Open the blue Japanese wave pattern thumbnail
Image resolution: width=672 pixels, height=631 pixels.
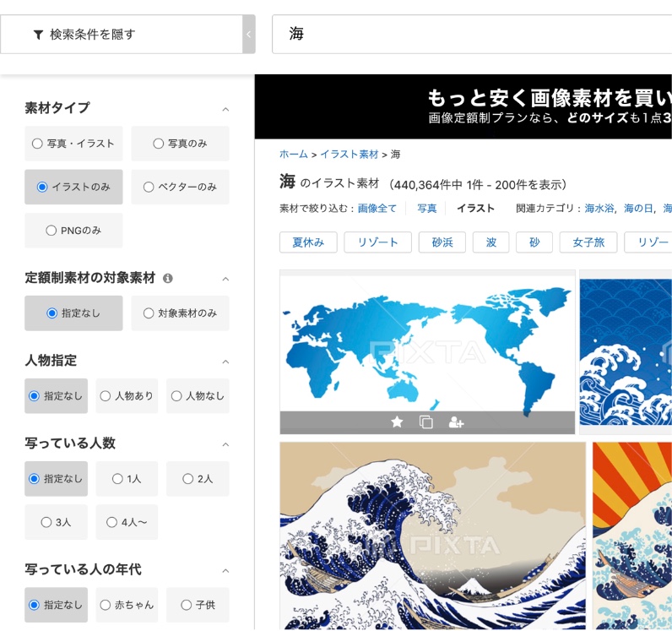(626, 351)
